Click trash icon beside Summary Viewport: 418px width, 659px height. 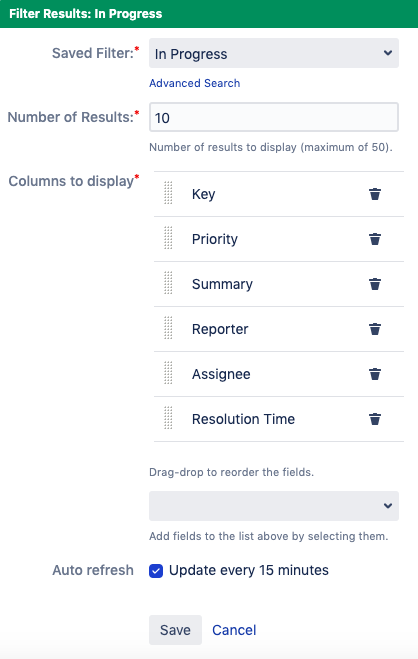pyautogui.click(x=375, y=284)
